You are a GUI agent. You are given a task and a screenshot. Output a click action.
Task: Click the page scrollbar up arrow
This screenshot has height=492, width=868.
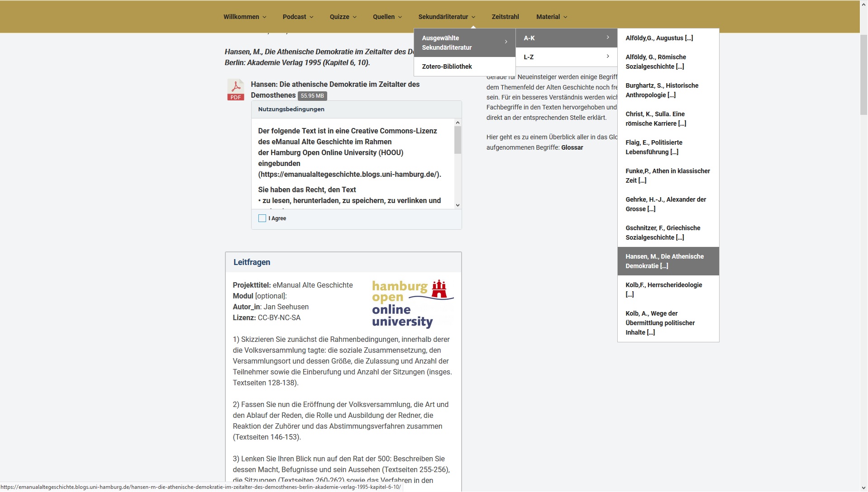[863, 4]
